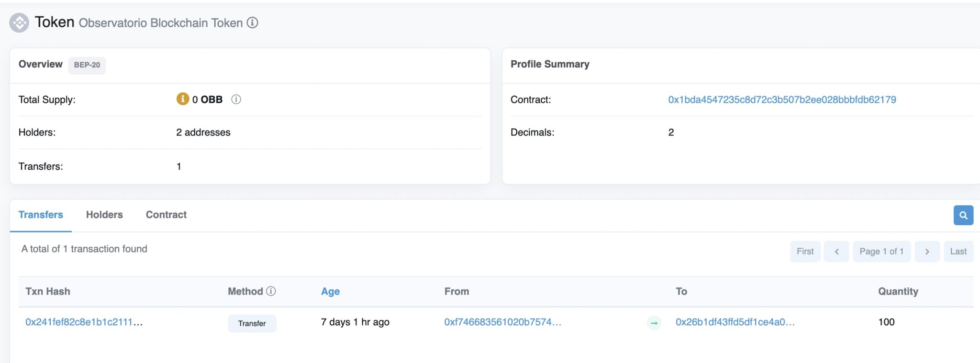Click the grey info icon after OBB
980x363 pixels.
tap(236, 99)
